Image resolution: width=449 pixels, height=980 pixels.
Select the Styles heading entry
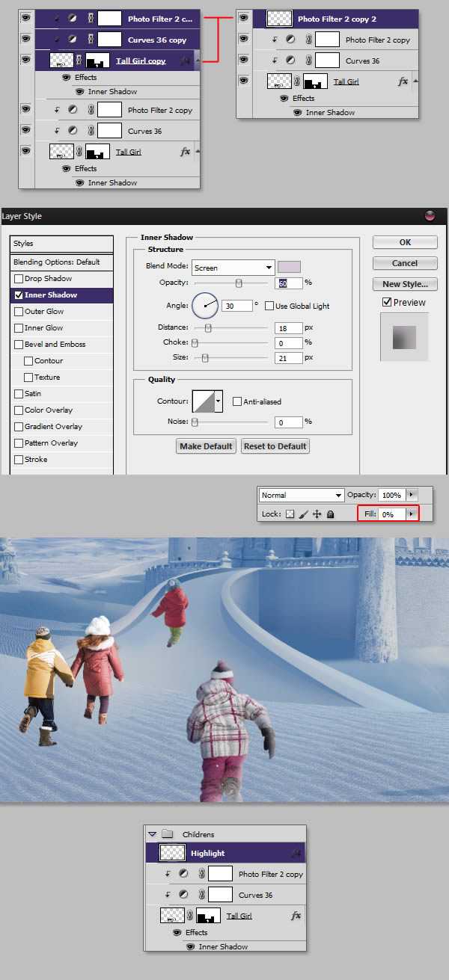click(x=62, y=244)
